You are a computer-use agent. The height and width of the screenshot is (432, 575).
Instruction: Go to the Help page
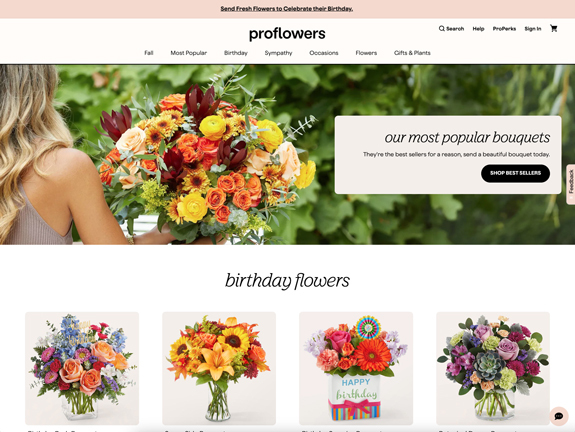(x=478, y=29)
